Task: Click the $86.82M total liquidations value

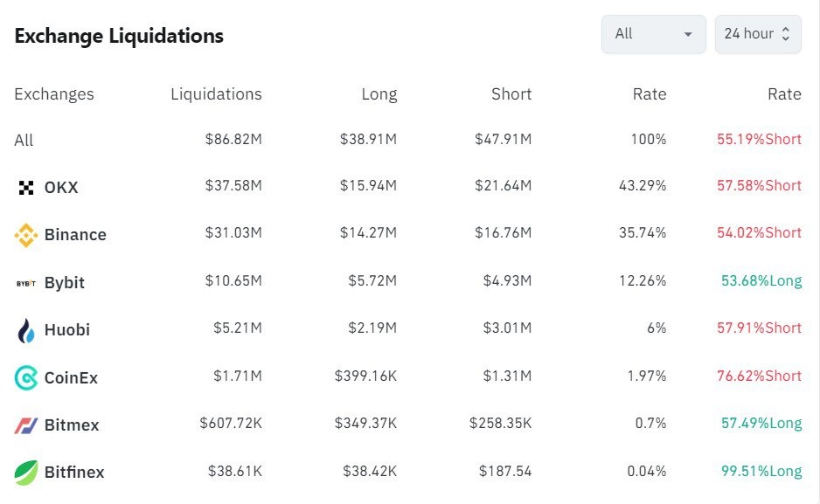Action: (x=233, y=140)
